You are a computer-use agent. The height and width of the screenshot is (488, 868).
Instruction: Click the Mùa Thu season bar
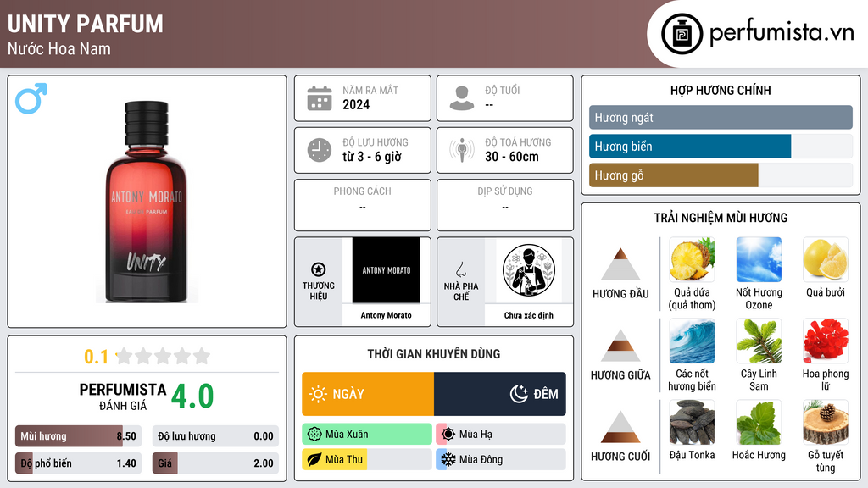(367, 459)
